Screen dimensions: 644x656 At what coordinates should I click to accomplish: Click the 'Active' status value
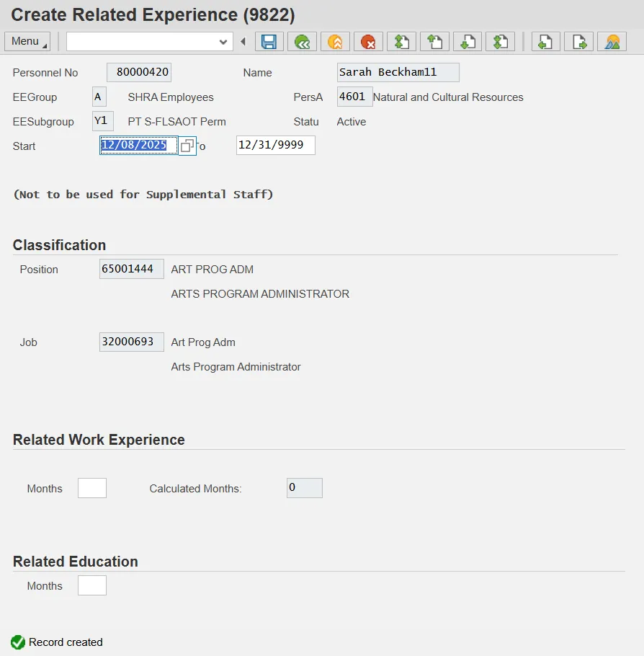coord(352,122)
